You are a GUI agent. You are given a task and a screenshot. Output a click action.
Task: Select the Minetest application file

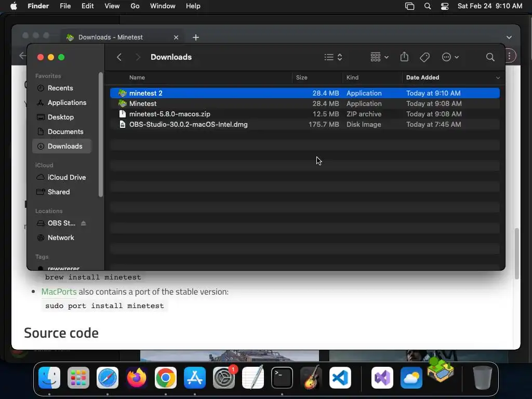pos(304,103)
